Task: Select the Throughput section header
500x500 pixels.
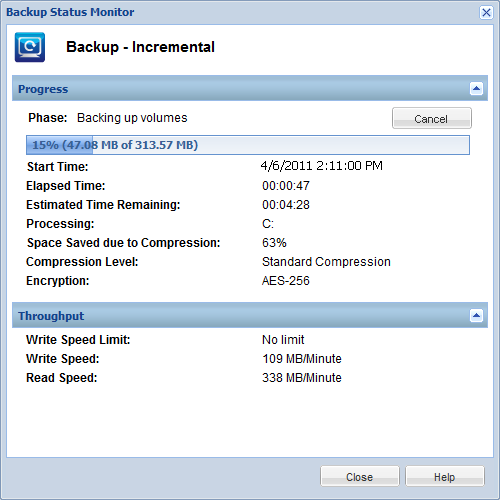Action: 250,315
